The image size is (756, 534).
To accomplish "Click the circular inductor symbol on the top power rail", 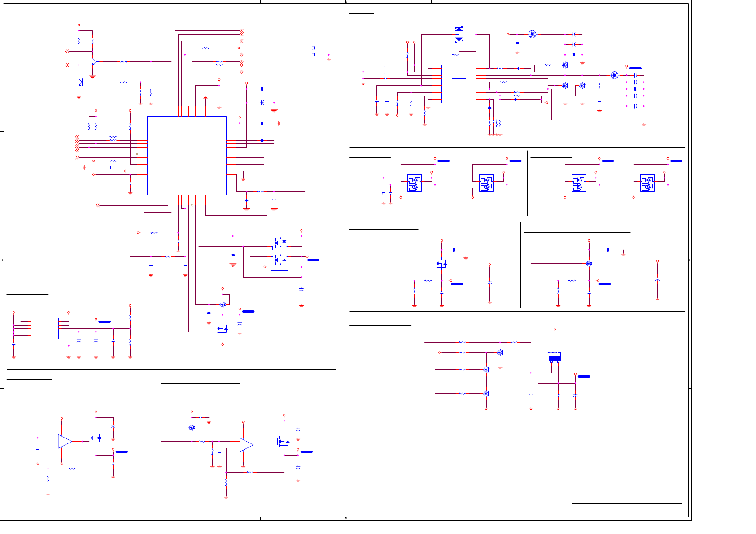I will 532,34.
